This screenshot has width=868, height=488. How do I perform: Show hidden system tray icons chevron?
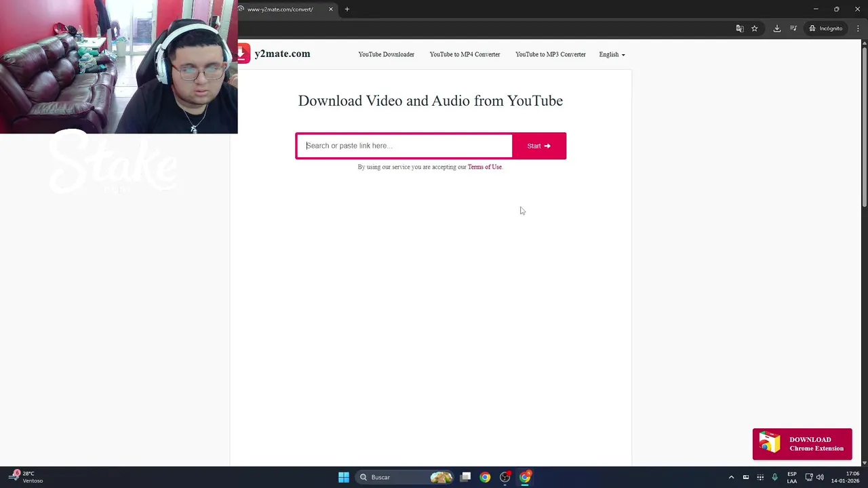pyautogui.click(x=731, y=477)
